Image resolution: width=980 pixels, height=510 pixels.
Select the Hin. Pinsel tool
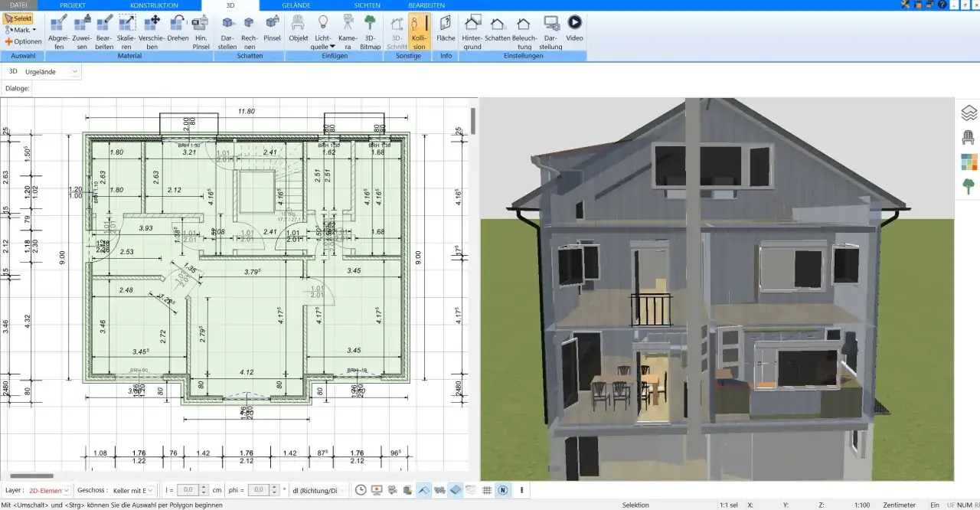click(201, 31)
